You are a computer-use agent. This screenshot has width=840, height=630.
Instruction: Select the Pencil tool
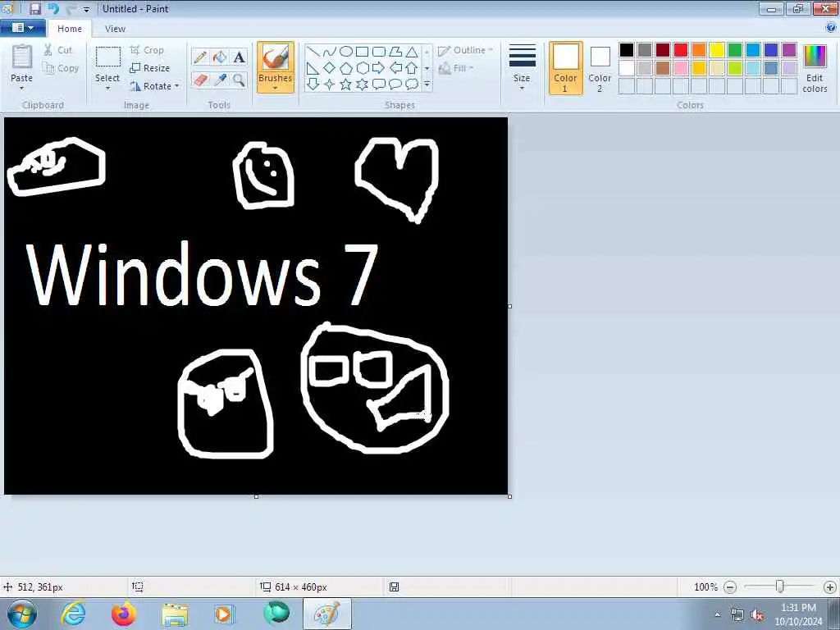[x=200, y=57]
